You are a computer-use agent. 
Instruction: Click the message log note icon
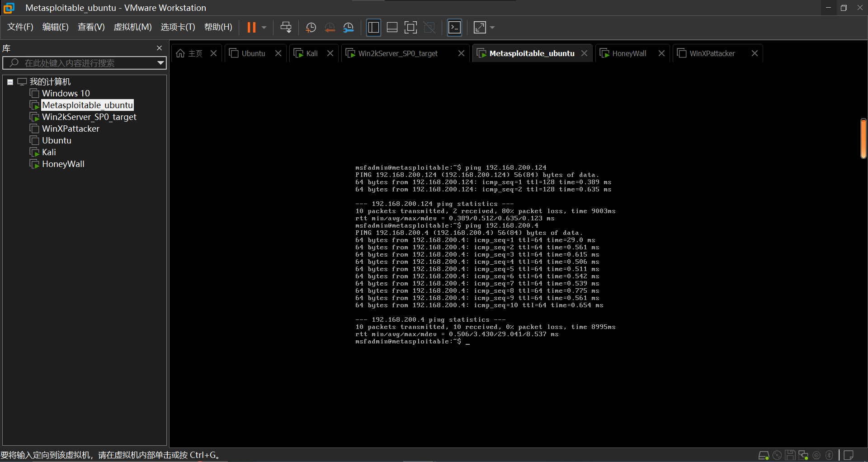849,455
